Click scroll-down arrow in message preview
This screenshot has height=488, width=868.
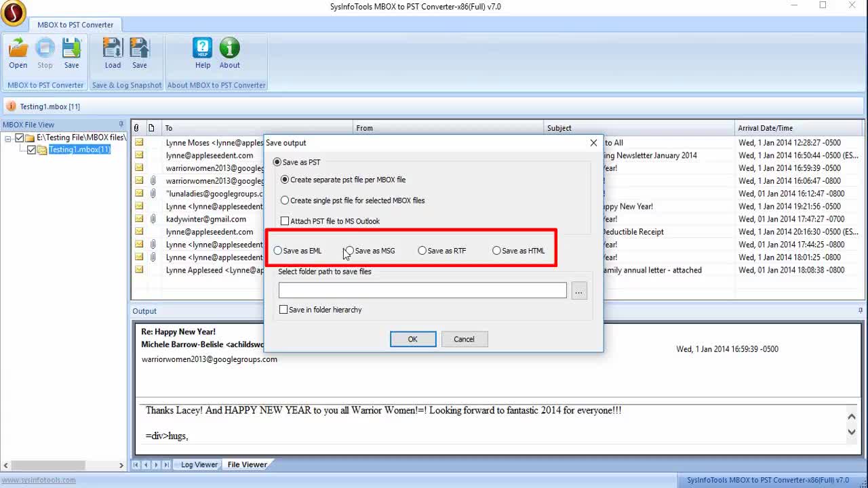tap(852, 432)
